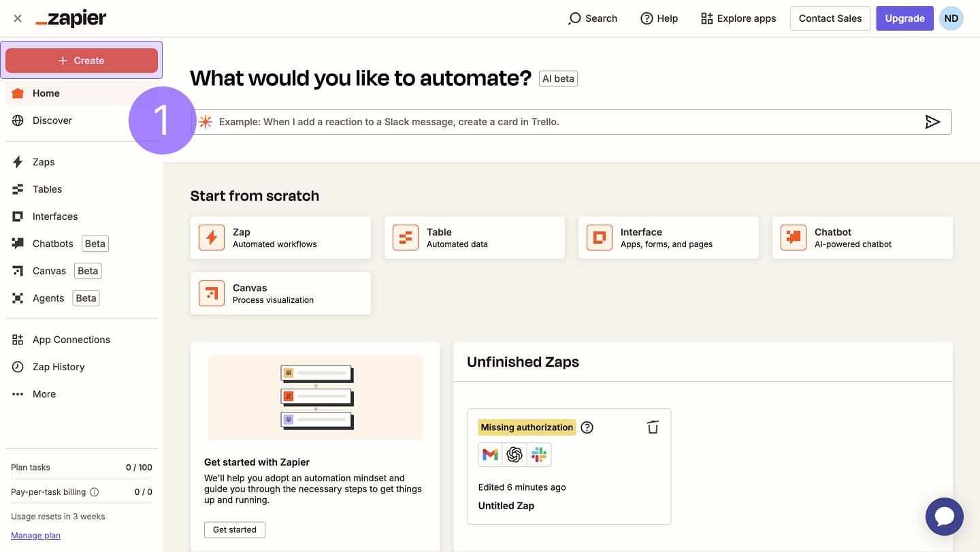This screenshot has height=552, width=980.
Task: Click the Get started button
Action: [x=235, y=530]
